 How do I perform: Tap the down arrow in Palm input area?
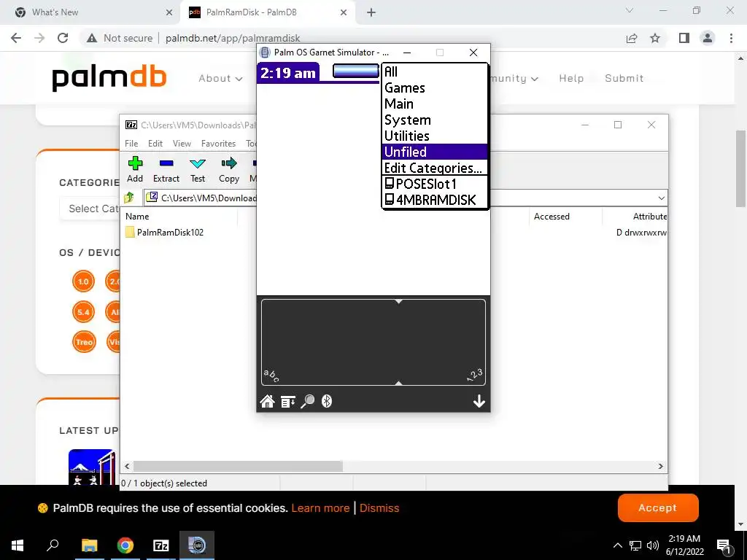(x=479, y=402)
